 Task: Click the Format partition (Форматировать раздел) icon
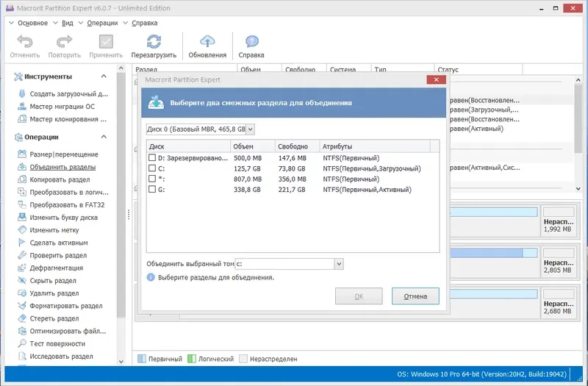(22, 306)
